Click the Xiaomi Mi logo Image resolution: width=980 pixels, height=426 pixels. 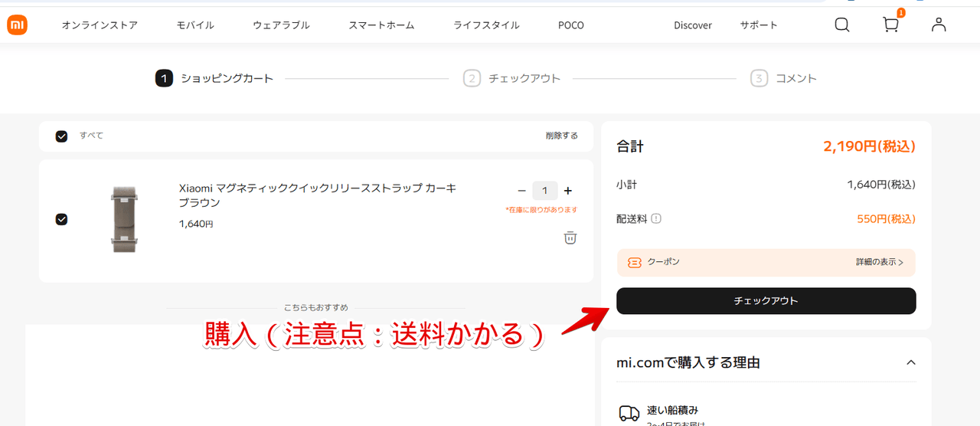pyautogui.click(x=17, y=25)
